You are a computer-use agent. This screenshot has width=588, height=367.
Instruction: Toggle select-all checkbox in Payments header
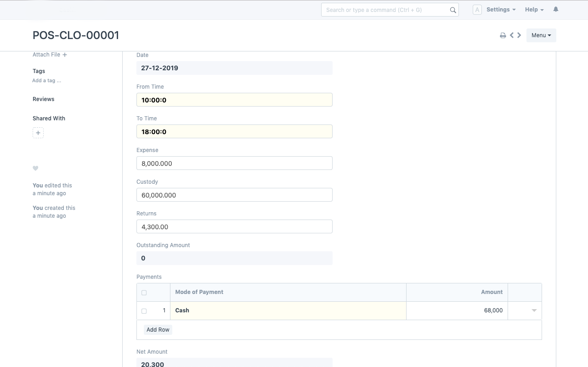pos(144,293)
